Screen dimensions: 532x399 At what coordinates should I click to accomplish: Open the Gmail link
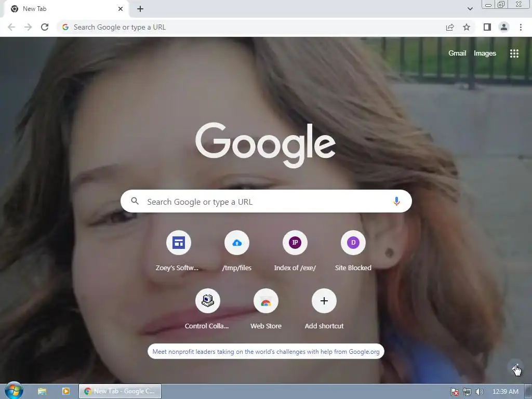coord(457,54)
